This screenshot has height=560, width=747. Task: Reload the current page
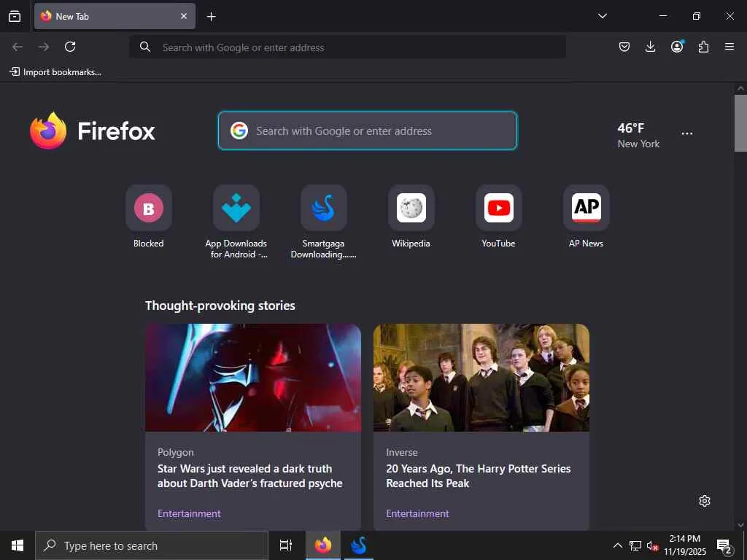click(x=70, y=47)
